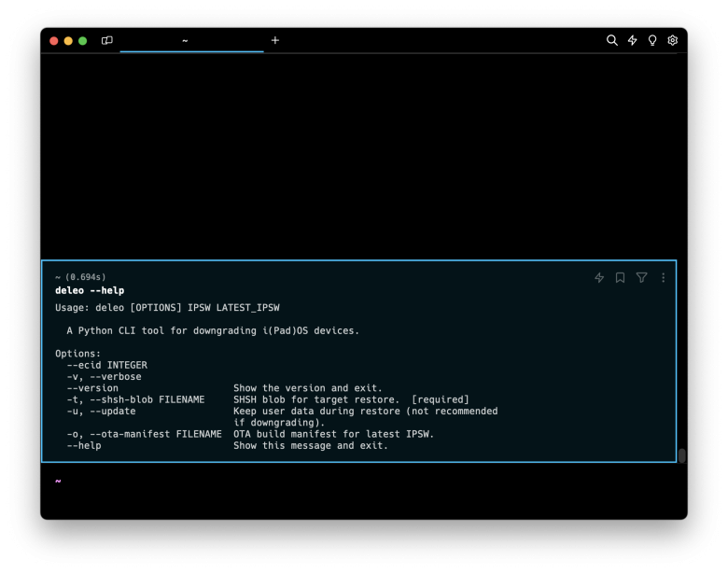Click the "Usage: deleo [OPTIONS] IPSW LATEST_IPSW" line
Viewport: 728px width, 573px height.
pyautogui.click(x=167, y=308)
